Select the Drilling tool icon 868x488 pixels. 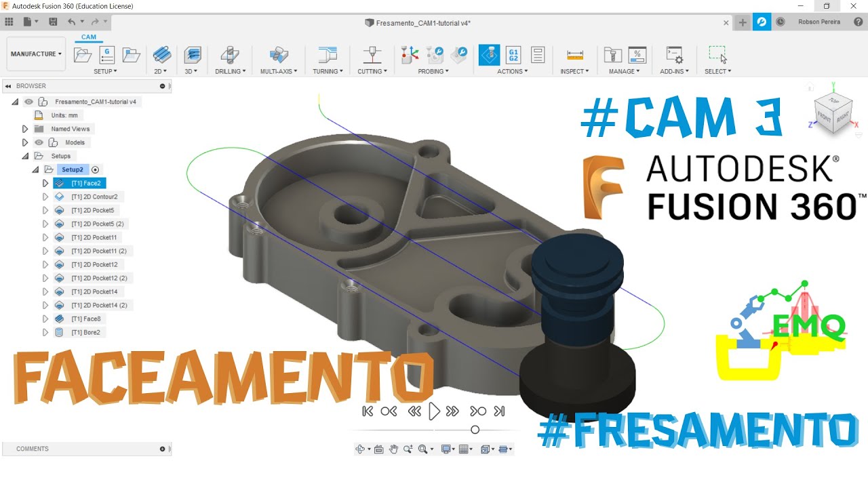(x=231, y=55)
